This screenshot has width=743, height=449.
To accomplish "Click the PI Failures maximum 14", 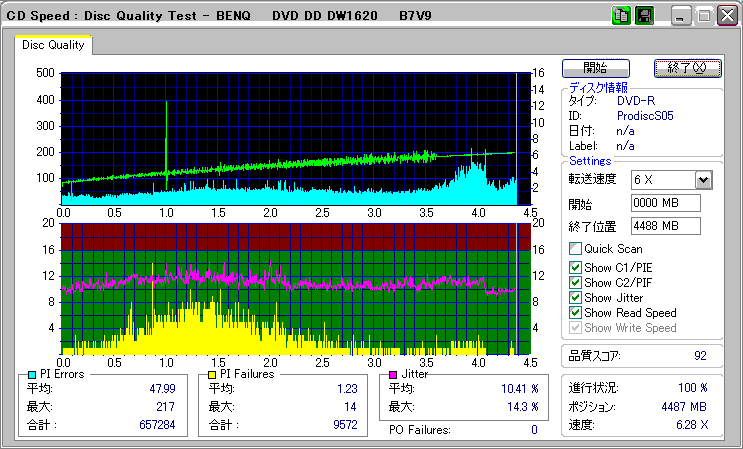I will (350, 406).
